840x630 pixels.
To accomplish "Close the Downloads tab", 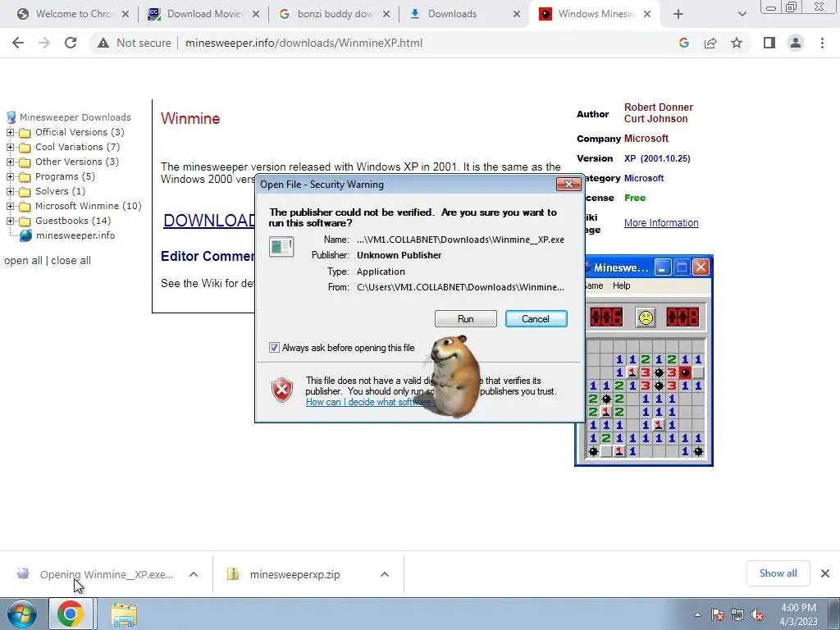I will [x=517, y=14].
